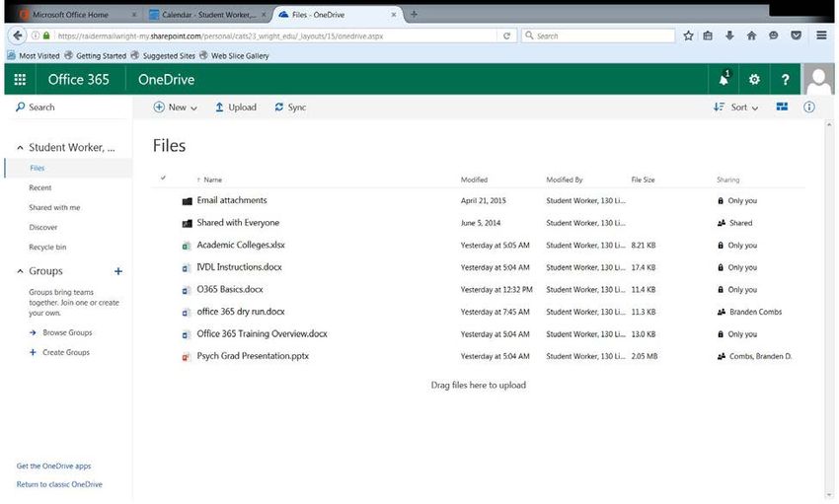The width and height of the screenshot is (839, 504).
Task: Click the help question mark icon
Action: point(785,80)
